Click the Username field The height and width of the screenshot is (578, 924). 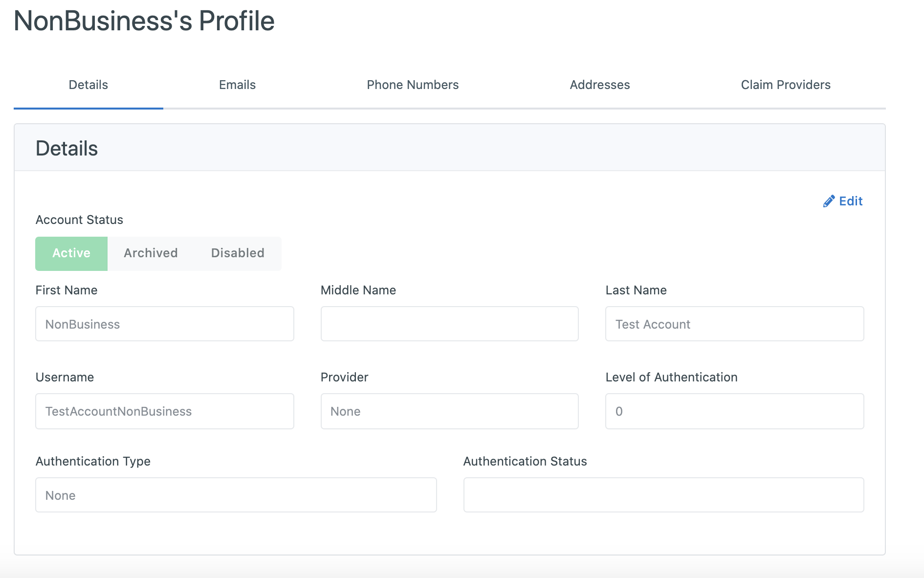165,411
